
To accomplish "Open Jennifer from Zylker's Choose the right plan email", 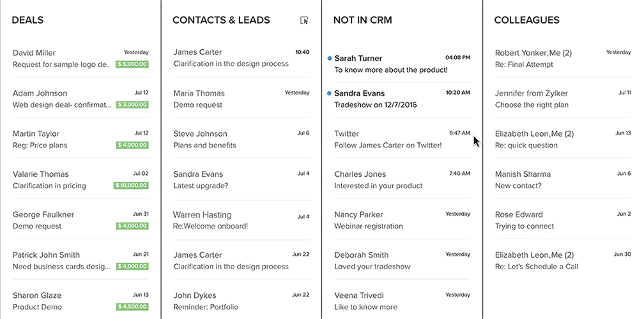I will [563, 99].
